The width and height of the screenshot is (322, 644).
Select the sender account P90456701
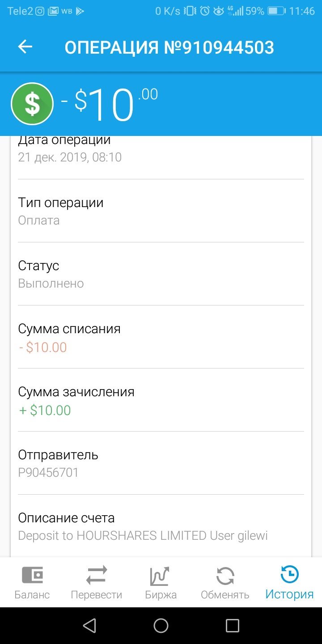48,473
